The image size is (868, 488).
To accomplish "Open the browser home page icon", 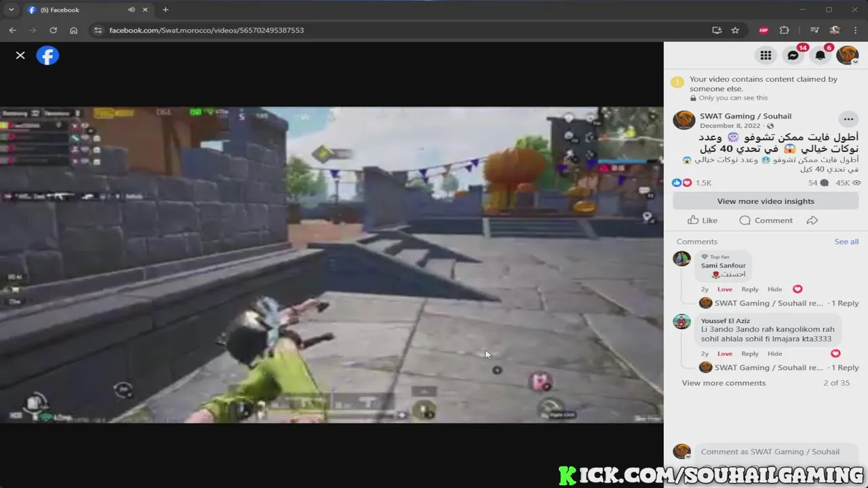I will [73, 30].
